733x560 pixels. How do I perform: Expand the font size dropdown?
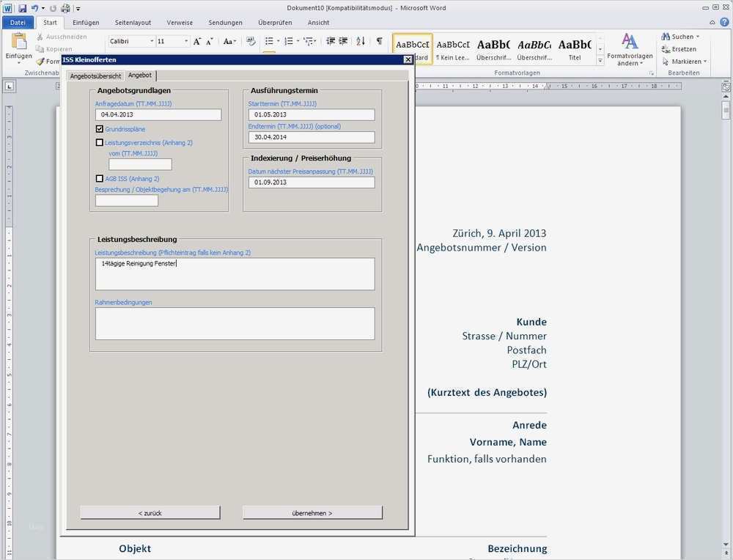186,42
